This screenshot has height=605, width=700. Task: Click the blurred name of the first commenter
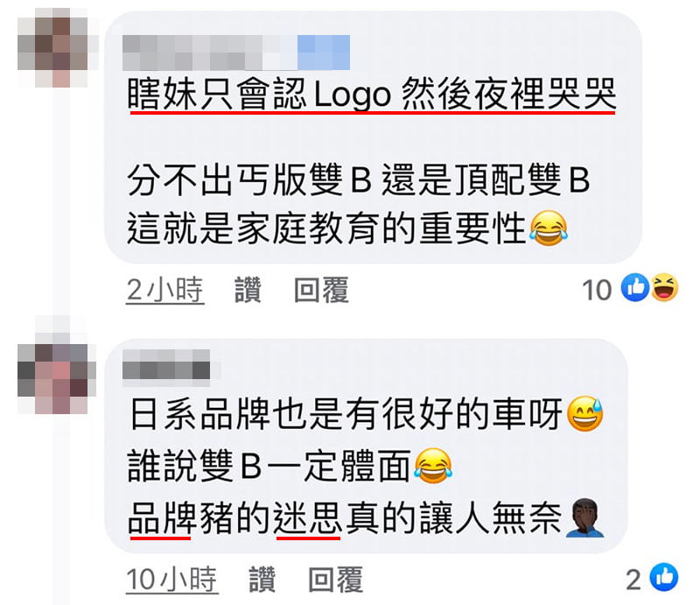coord(236,53)
